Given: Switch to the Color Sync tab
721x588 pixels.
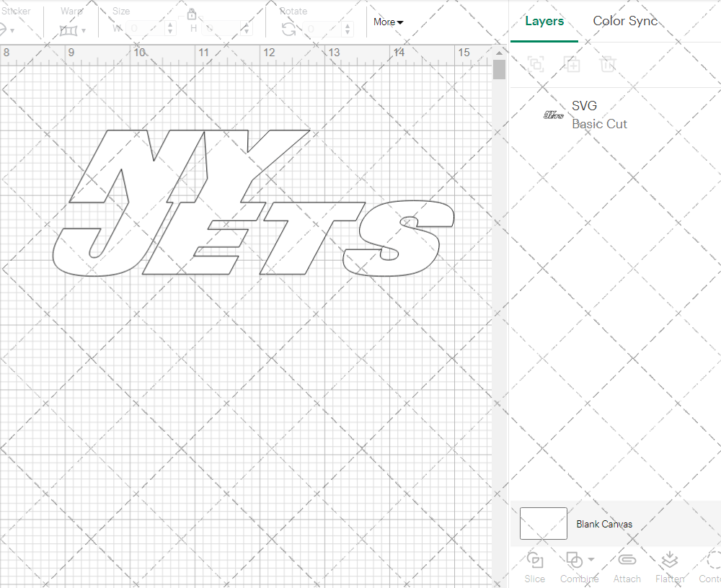Looking at the screenshot, I should [x=625, y=21].
